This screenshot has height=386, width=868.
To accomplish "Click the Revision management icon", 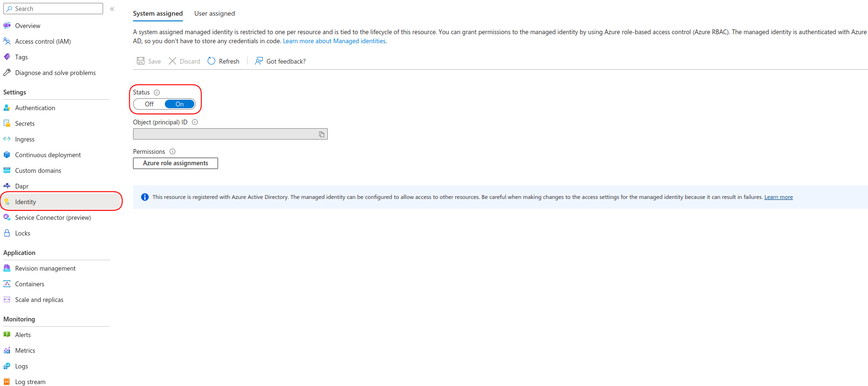I will pos(7,268).
